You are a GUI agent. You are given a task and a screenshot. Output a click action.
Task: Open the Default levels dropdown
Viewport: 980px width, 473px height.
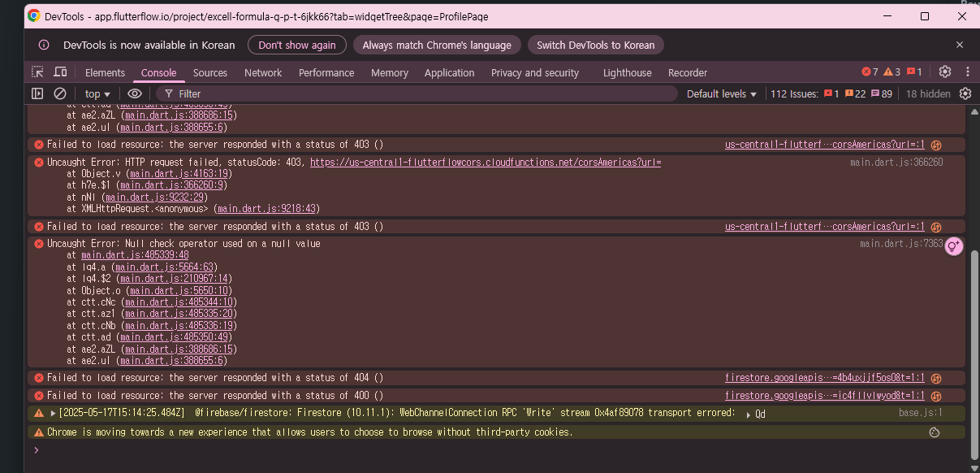722,93
